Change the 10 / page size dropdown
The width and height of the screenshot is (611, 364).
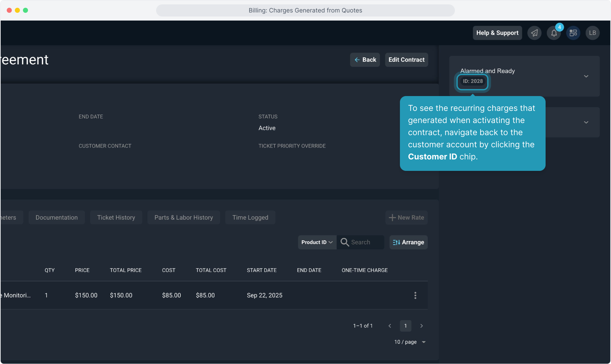tap(410, 342)
